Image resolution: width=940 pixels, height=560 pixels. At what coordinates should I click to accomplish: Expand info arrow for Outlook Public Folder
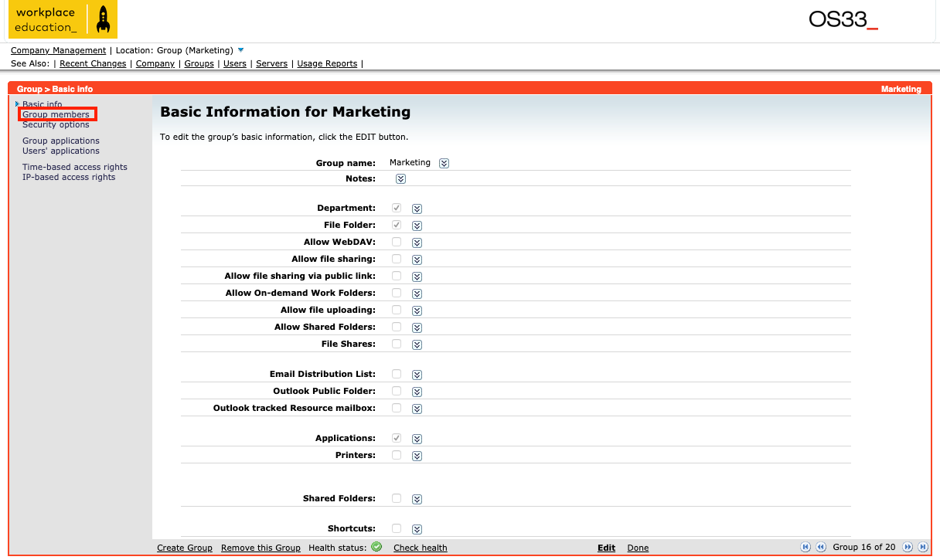click(417, 392)
